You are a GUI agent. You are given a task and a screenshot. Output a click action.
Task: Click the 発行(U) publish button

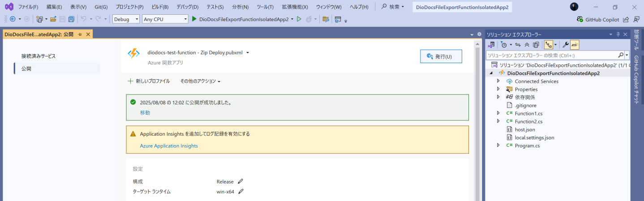coord(441,56)
